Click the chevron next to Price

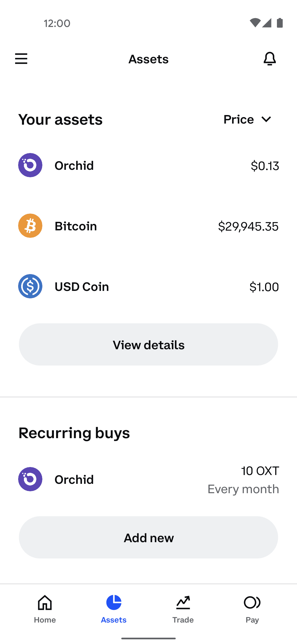click(x=266, y=119)
